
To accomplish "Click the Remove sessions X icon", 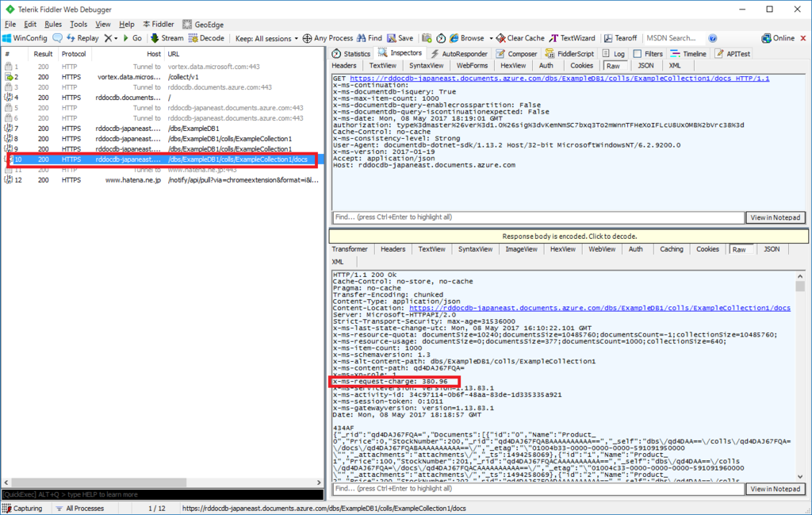I will coord(108,38).
